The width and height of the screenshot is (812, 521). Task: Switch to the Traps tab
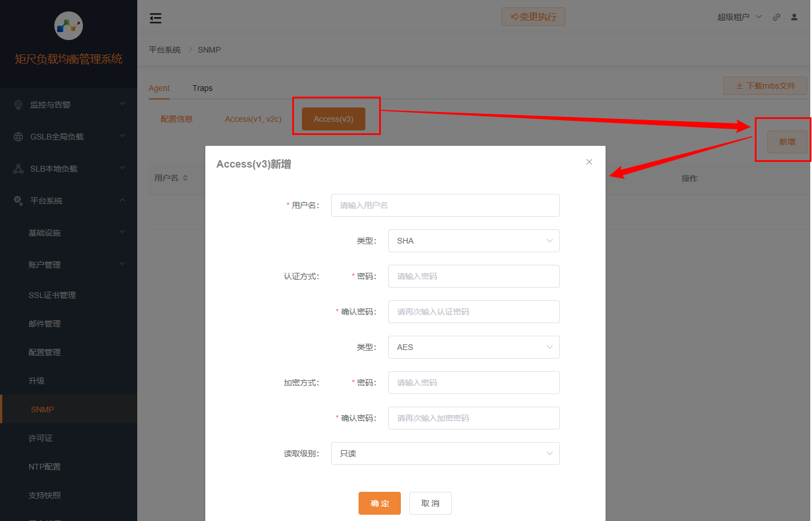[x=202, y=88]
